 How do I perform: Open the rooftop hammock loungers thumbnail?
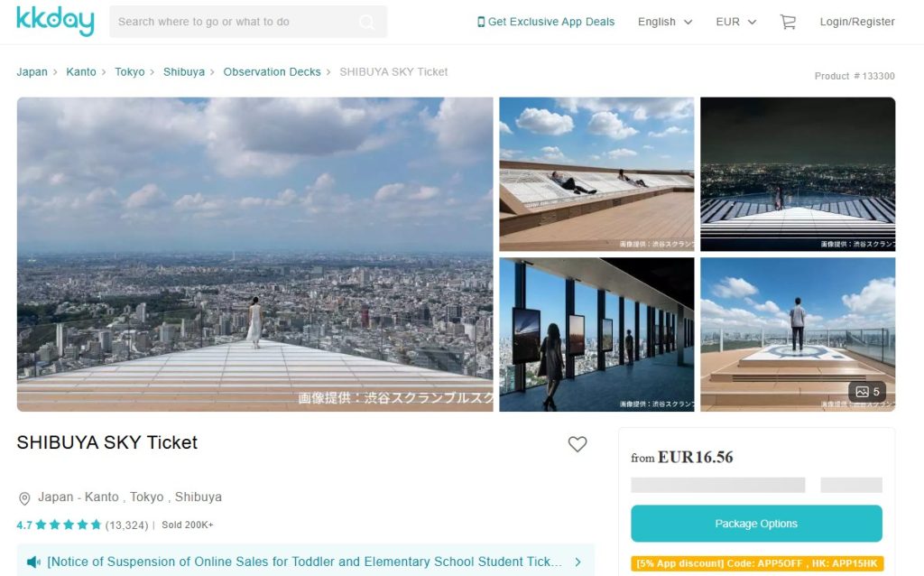(x=596, y=174)
